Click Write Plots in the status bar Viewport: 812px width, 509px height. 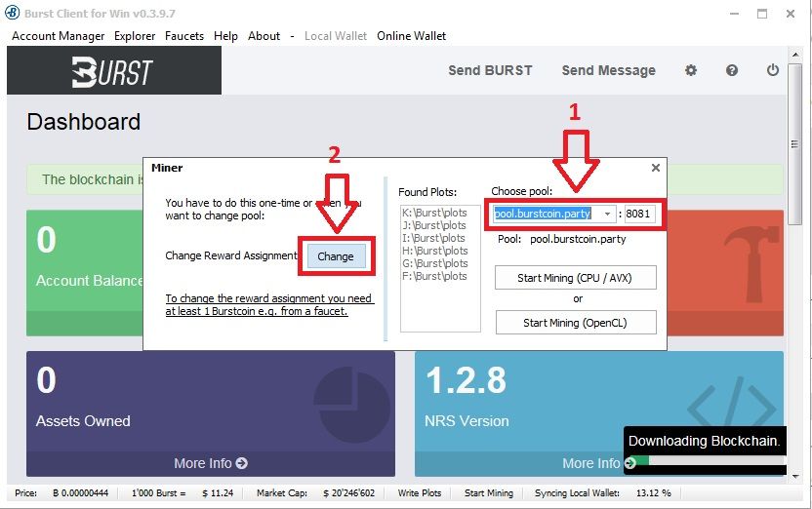[x=420, y=493]
